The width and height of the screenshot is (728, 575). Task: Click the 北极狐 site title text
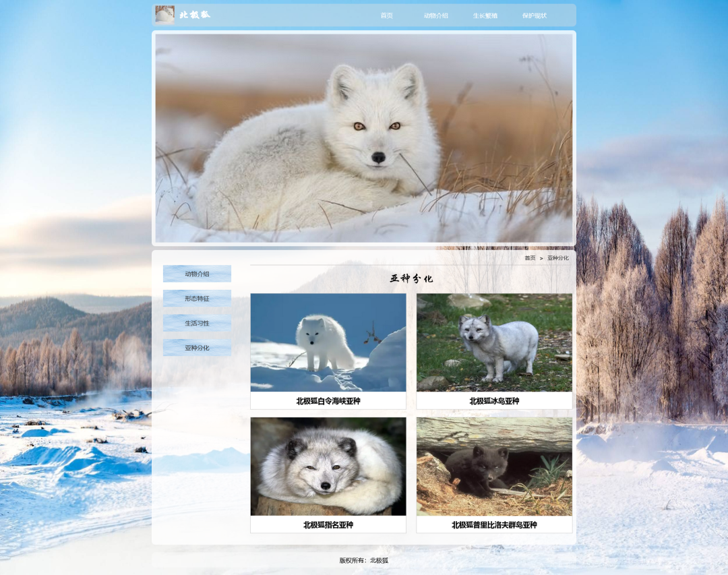pyautogui.click(x=195, y=15)
